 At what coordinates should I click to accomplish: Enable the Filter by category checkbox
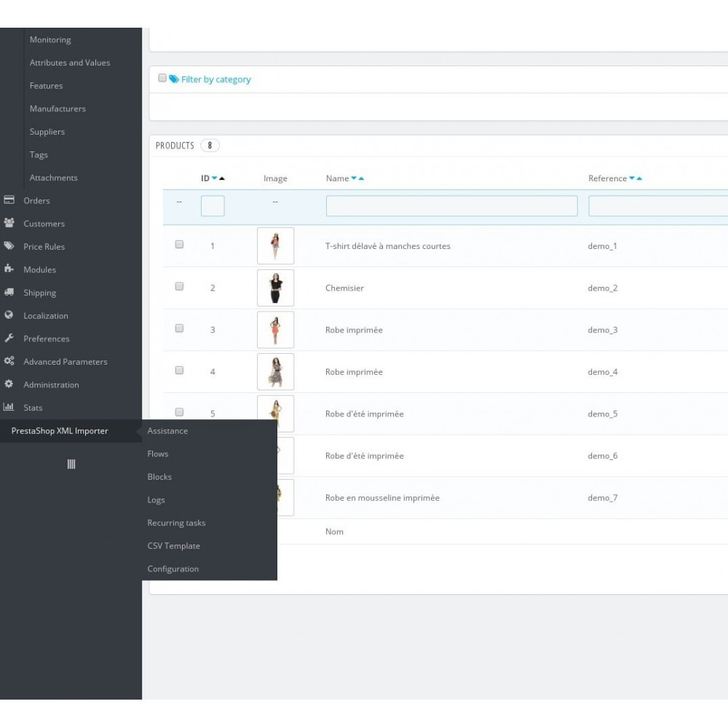162,78
